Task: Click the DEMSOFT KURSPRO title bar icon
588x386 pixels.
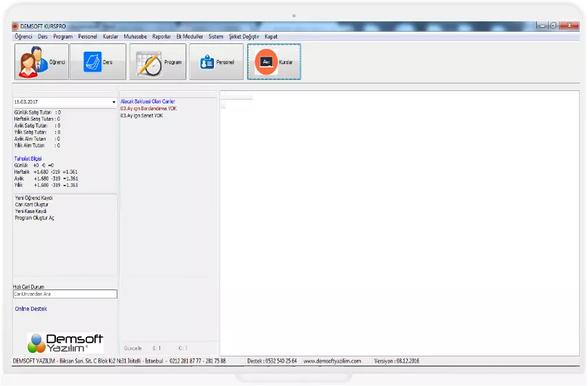Action: click(x=16, y=26)
